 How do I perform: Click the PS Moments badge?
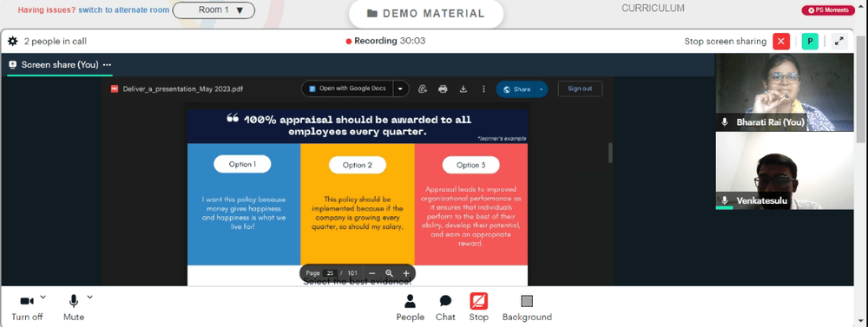(827, 10)
